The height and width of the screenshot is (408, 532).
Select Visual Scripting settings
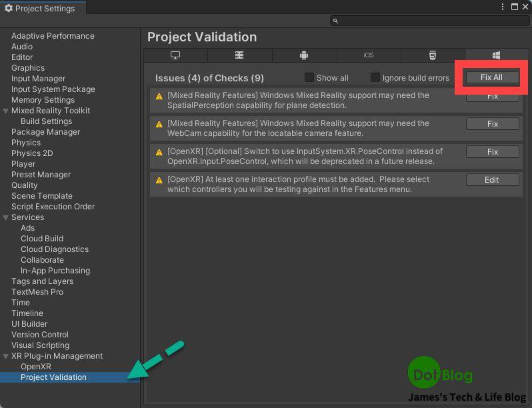[41, 345]
